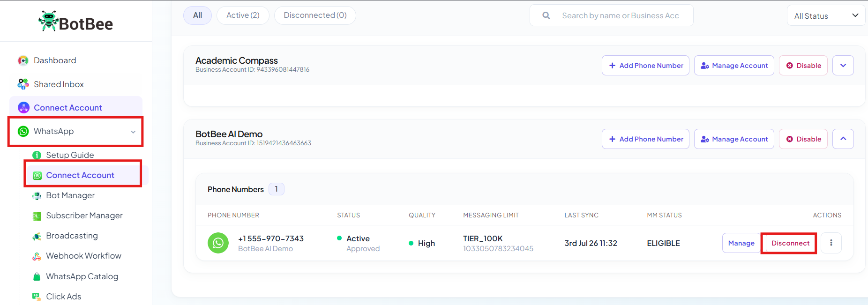Image resolution: width=868 pixels, height=305 pixels.
Task: Open Subscriber Manager
Action: (84, 216)
